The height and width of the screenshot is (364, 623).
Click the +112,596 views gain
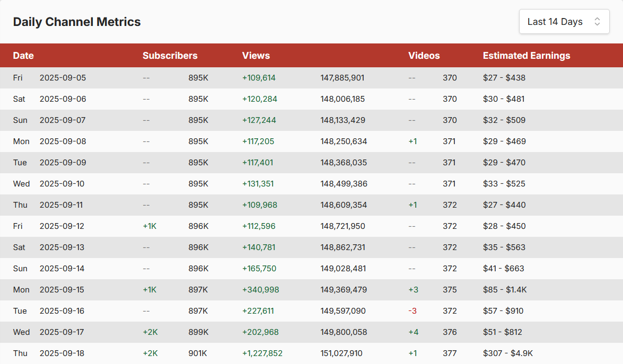pos(259,226)
